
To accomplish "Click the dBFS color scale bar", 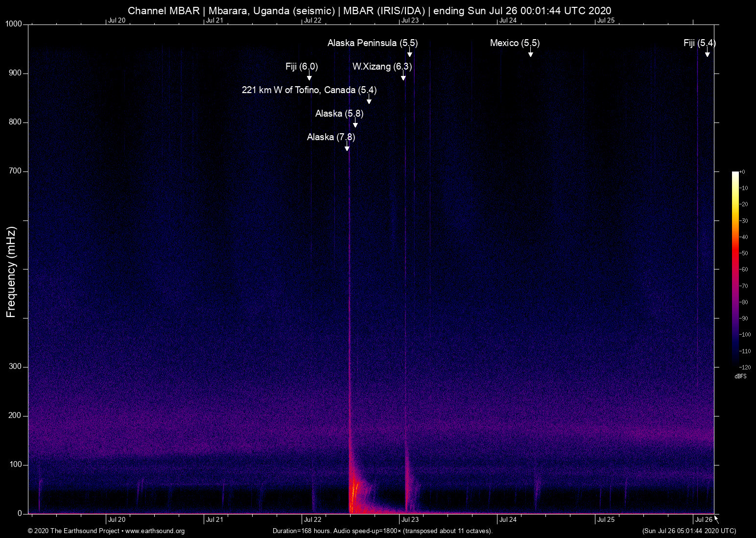I will point(735,269).
